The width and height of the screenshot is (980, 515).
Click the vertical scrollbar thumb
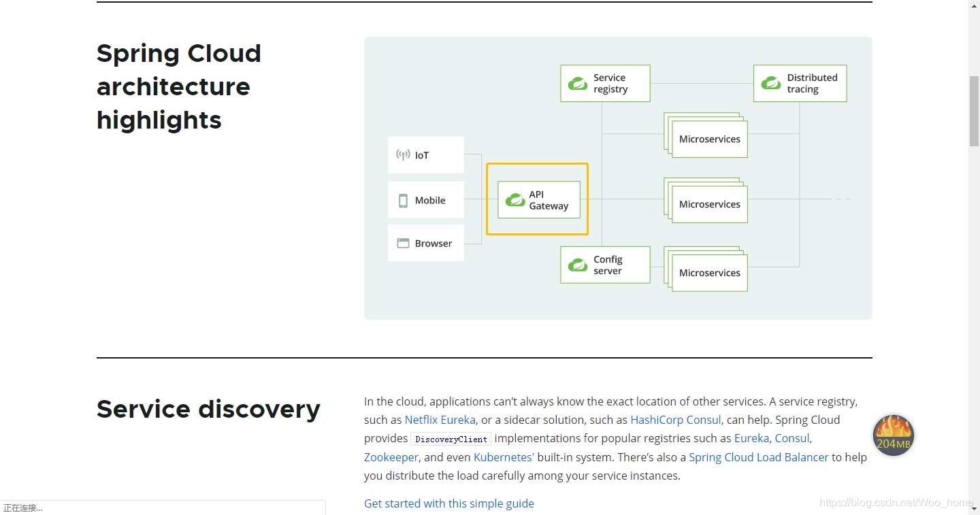pyautogui.click(x=974, y=112)
